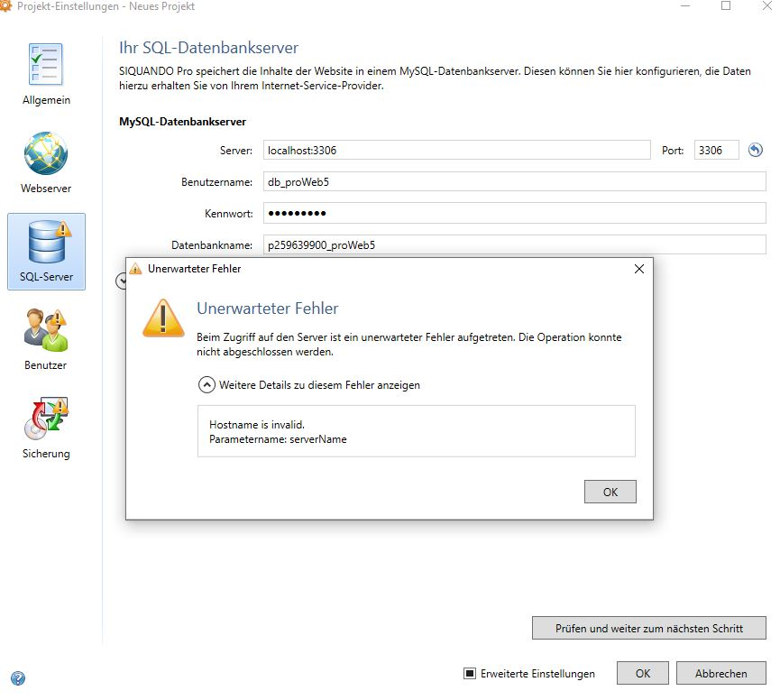780x700 pixels.
Task: Click the Hostname is invalid error text
Action: [x=257, y=424]
